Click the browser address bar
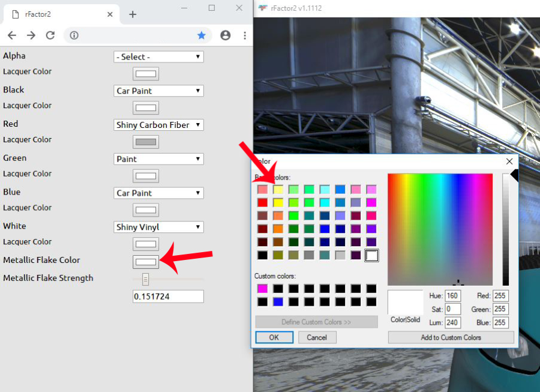The width and height of the screenshot is (540, 392). pyautogui.click(x=138, y=35)
